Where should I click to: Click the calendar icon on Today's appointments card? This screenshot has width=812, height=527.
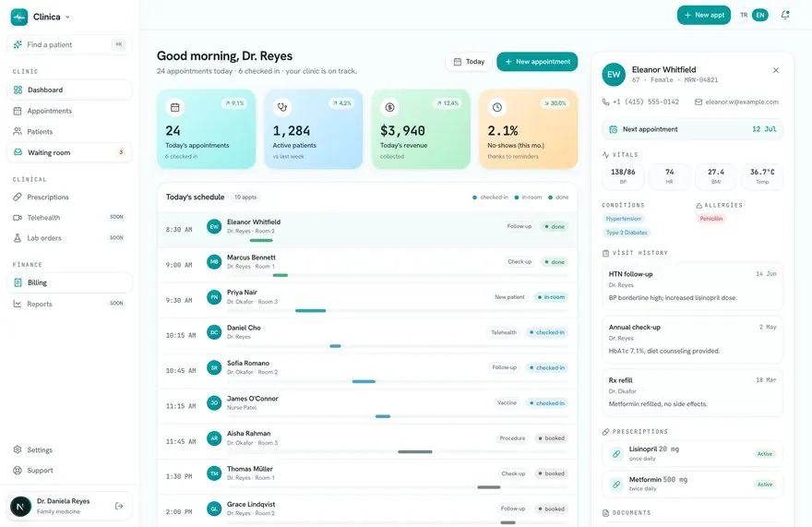pyautogui.click(x=175, y=107)
